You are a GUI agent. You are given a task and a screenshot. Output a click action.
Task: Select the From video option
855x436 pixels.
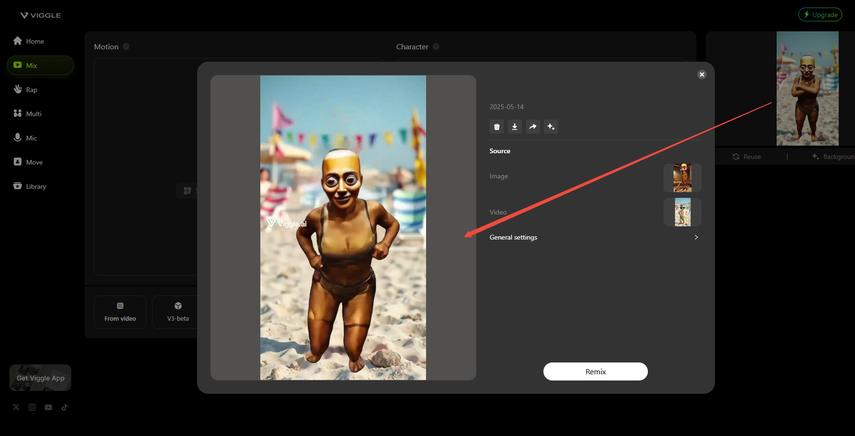[x=120, y=312]
